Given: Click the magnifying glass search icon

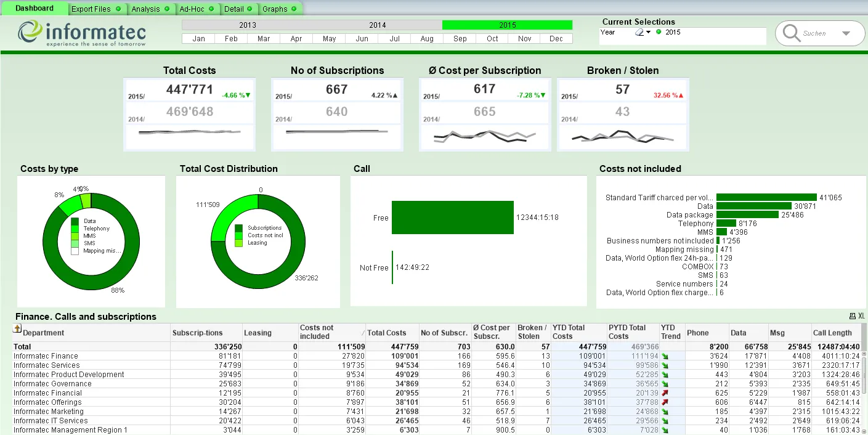Looking at the screenshot, I should [791, 33].
